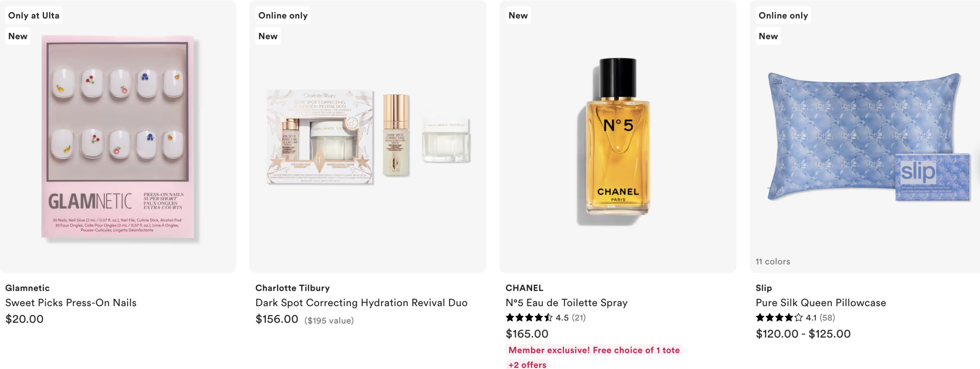Click the $165.00 Chanel price
Image resolution: width=980 pixels, height=369 pixels.
click(x=527, y=334)
